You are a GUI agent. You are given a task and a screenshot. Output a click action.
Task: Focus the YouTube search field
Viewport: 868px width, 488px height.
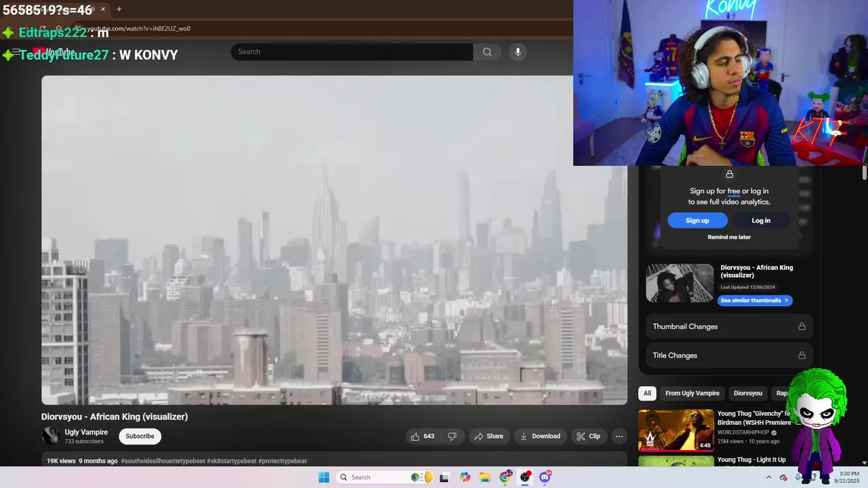click(x=352, y=52)
